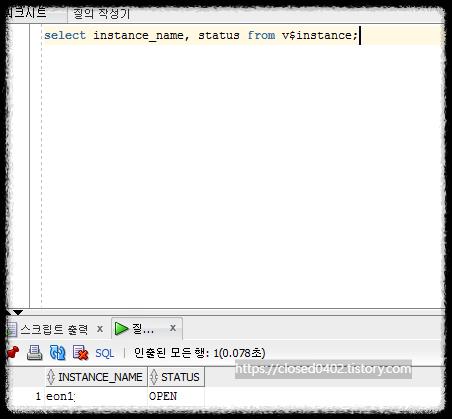Select the row number 1 in the result grid

click(x=38, y=396)
